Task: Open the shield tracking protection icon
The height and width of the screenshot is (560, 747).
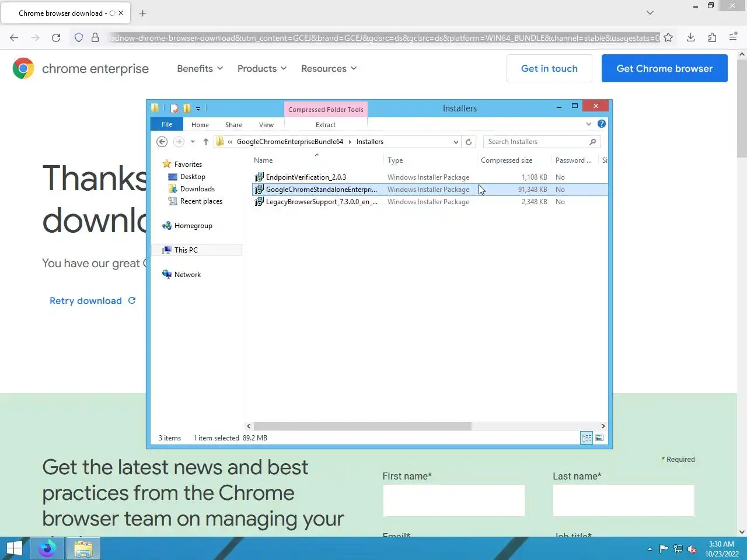Action: pos(79,37)
